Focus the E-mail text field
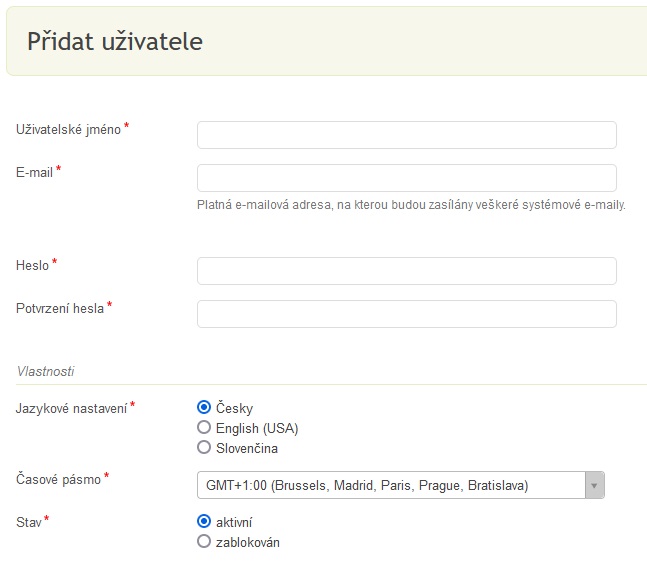This screenshot has width=647, height=566. [x=407, y=178]
